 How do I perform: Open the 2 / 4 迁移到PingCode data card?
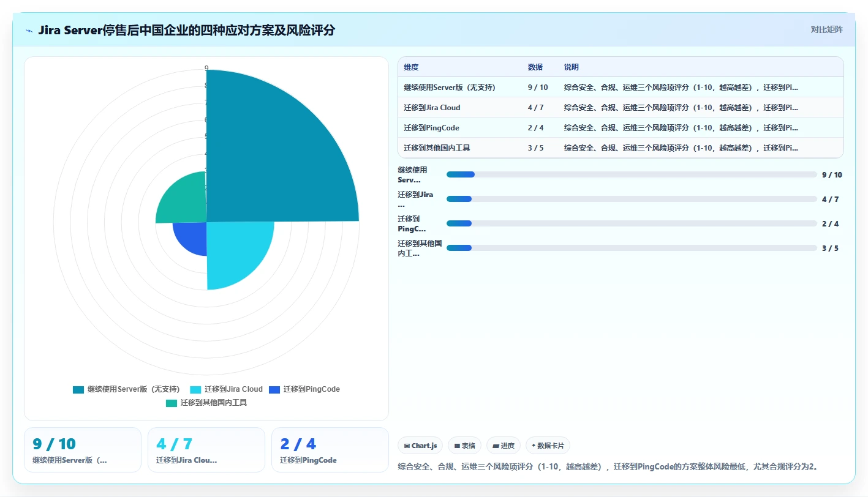coord(330,450)
